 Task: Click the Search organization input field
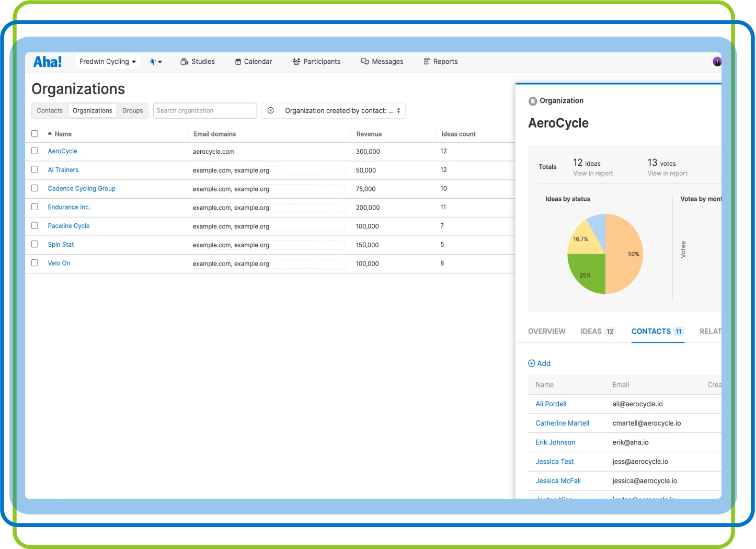click(x=205, y=111)
